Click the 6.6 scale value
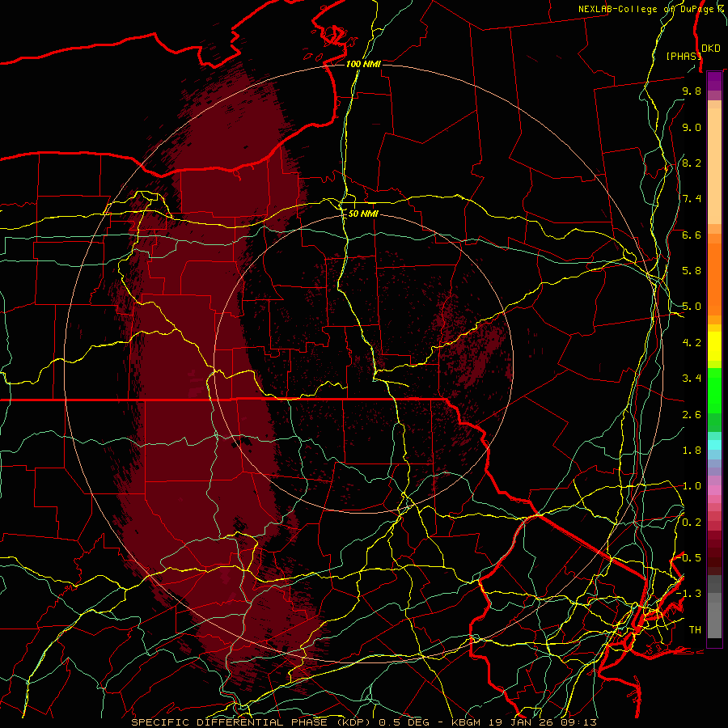Screen dimensions: 728x728 pos(692,235)
